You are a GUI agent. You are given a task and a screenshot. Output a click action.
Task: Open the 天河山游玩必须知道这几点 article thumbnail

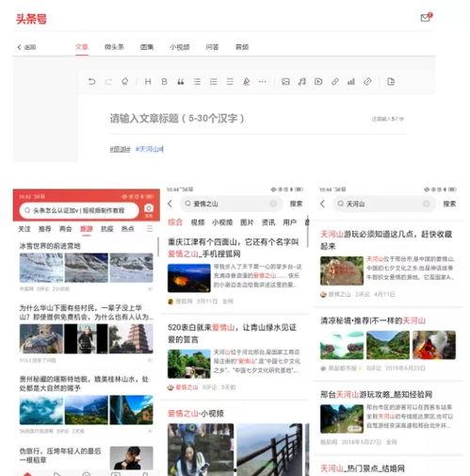pyautogui.click(x=342, y=271)
